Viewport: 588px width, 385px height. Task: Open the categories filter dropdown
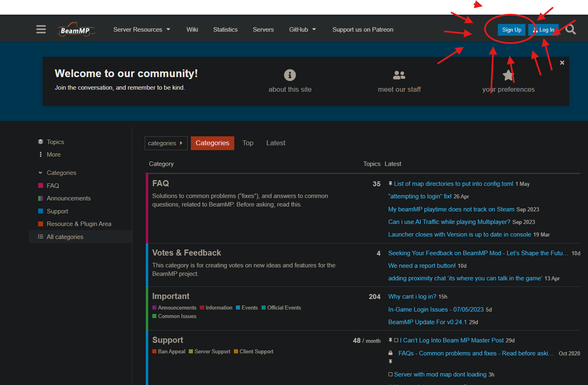[166, 143]
